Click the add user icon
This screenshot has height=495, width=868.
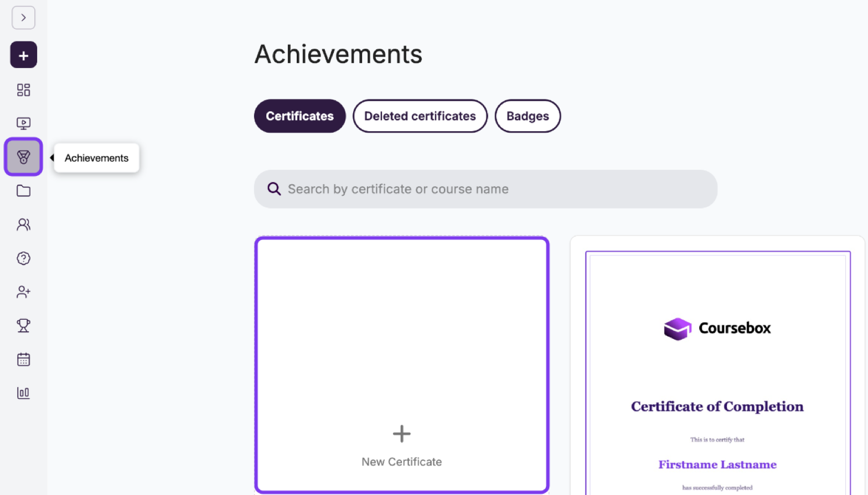23,292
